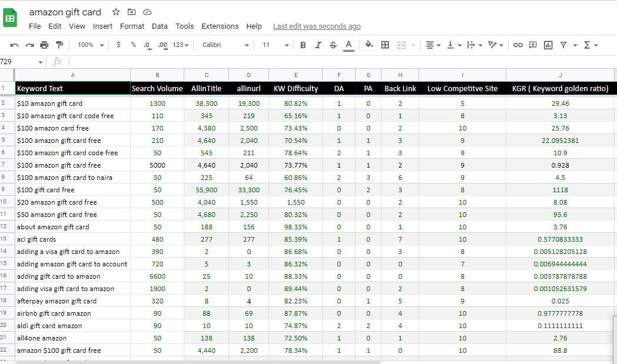Open vertical align dropdown
Screen dimensions: 617x364
pyautogui.click(x=454, y=45)
